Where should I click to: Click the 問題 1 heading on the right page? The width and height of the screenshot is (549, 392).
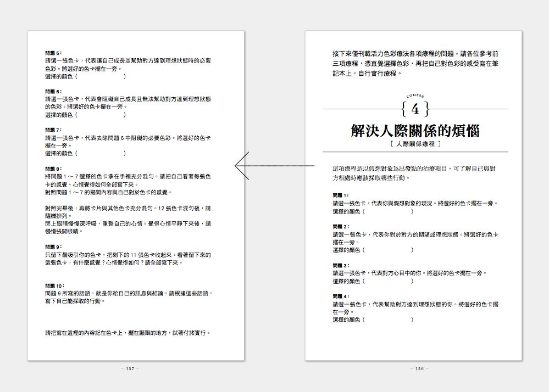point(341,195)
